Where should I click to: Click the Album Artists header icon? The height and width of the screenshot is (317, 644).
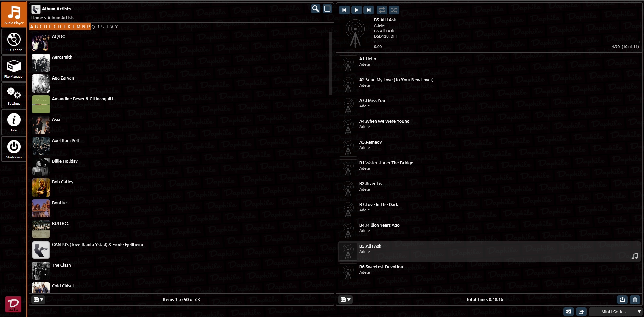point(36,9)
